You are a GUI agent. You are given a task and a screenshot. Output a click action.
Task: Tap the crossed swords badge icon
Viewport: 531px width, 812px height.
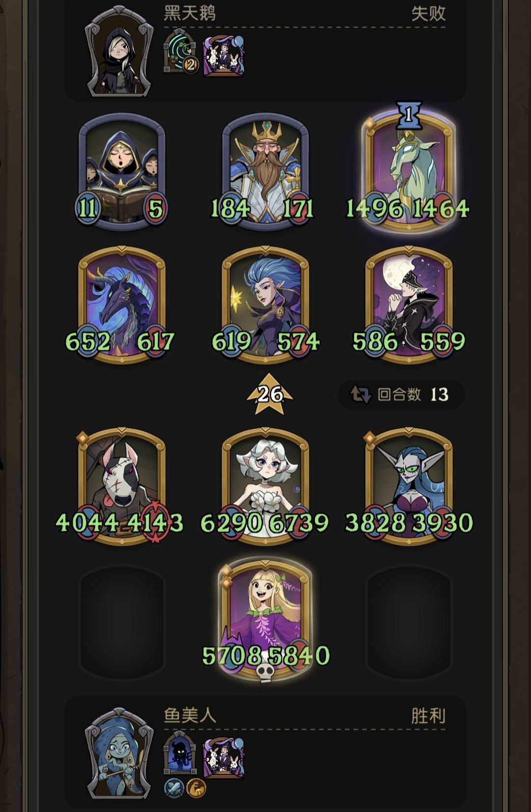tap(174, 788)
